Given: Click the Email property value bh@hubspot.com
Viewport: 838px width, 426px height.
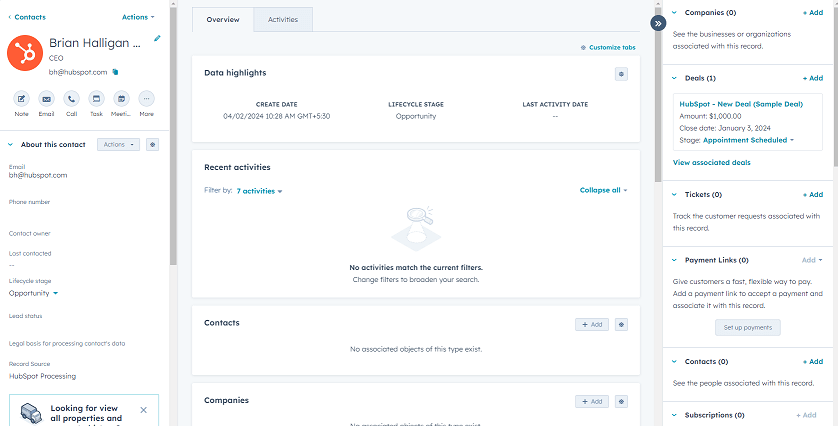Looking at the screenshot, I should (x=38, y=175).
